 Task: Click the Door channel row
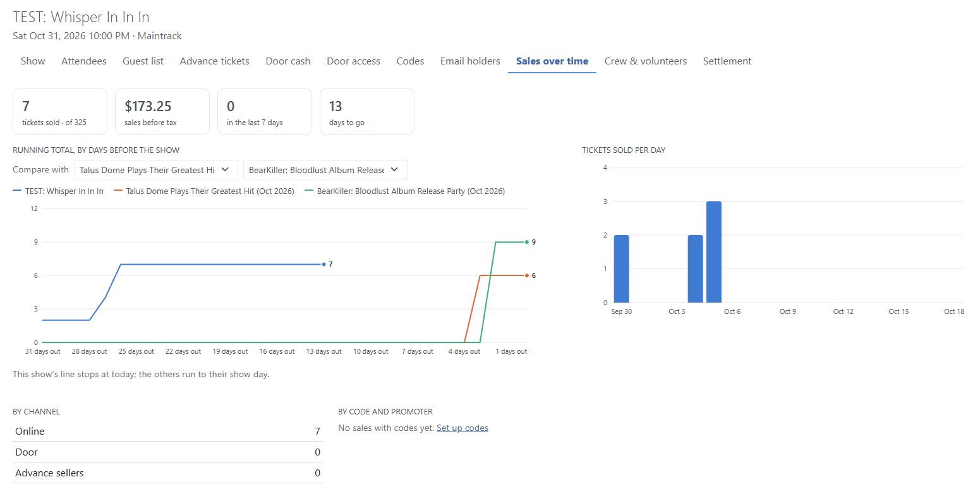pos(167,452)
